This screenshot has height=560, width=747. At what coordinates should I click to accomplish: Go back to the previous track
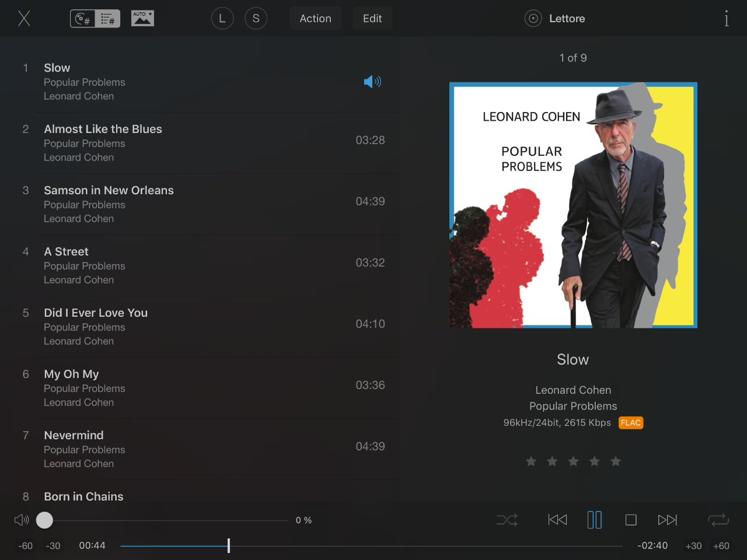pyautogui.click(x=557, y=520)
